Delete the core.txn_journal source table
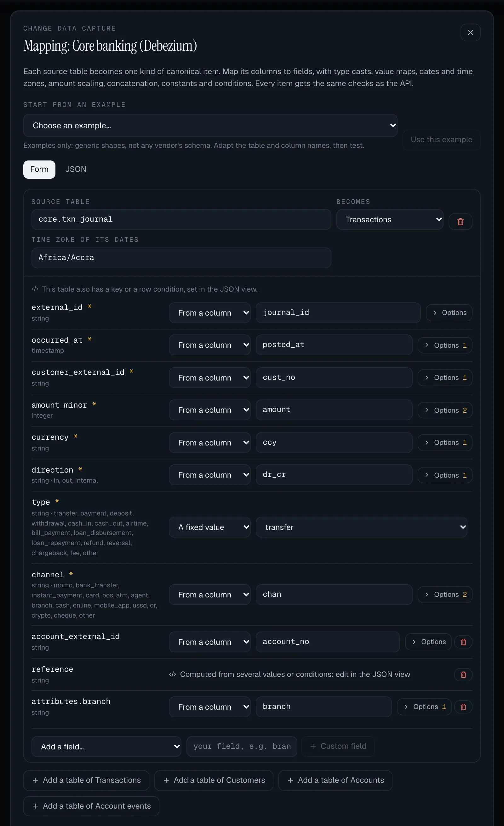 pos(460,222)
